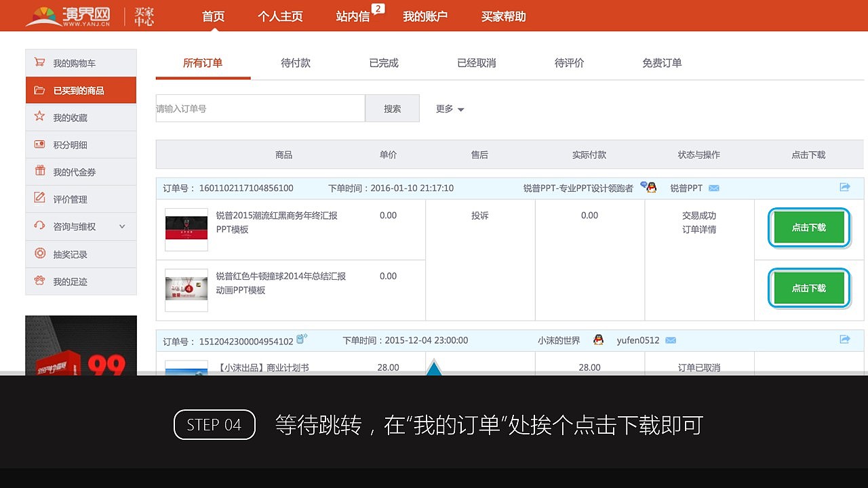Open the 免费订单 tab
Screen dimensions: 868x488
pos(661,62)
